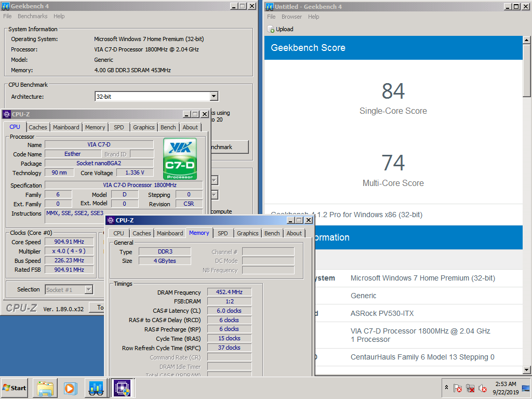Select SPD tab in front CPU-Z window
This screenshot has height=399, width=532.
point(223,233)
